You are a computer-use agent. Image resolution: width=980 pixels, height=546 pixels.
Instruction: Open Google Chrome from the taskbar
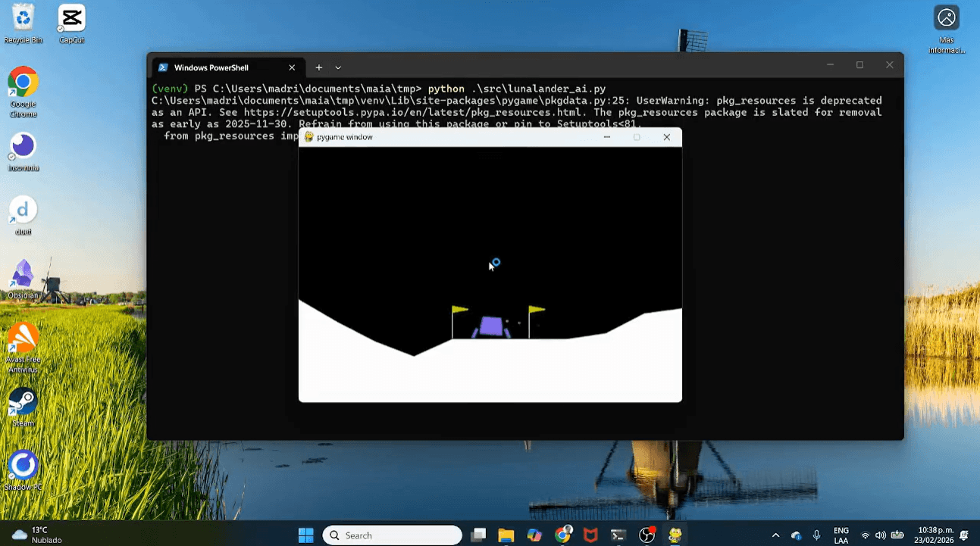point(562,535)
